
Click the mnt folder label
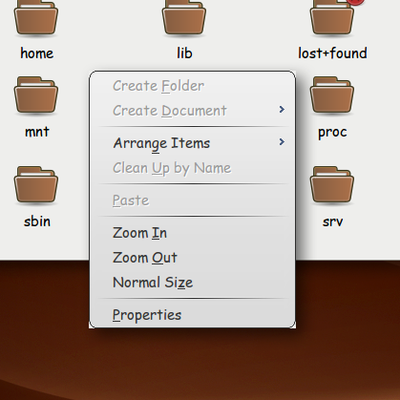37,132
